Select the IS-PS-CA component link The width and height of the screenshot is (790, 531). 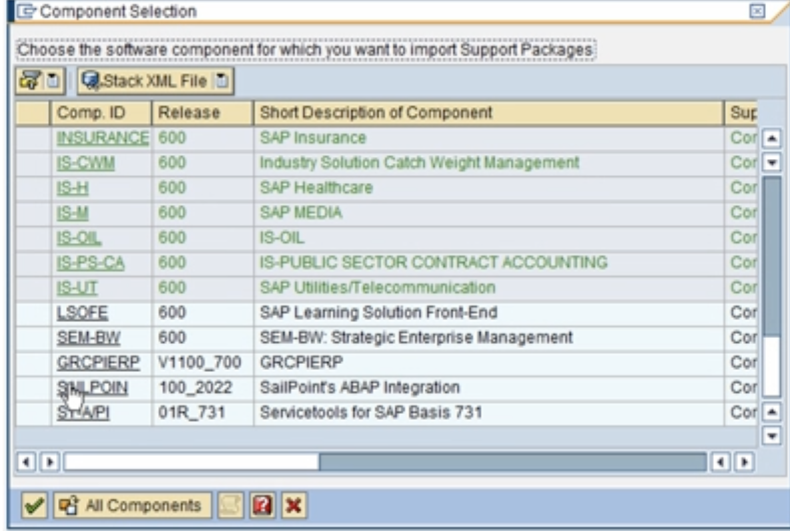click(x=91, y=262)
